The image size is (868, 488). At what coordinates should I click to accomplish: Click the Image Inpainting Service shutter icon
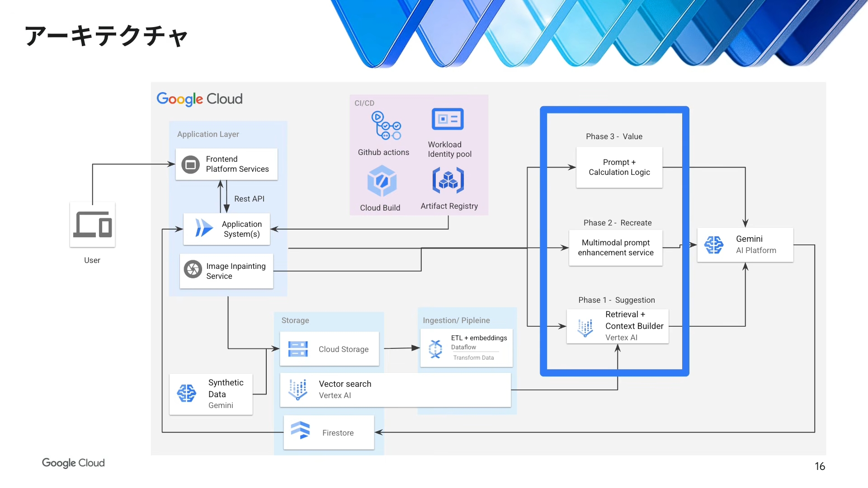pyautogui.click(x=193, y=269)
